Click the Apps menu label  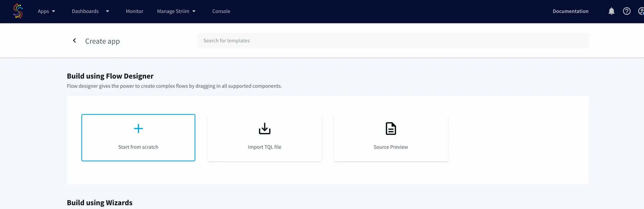click(43, 11)
